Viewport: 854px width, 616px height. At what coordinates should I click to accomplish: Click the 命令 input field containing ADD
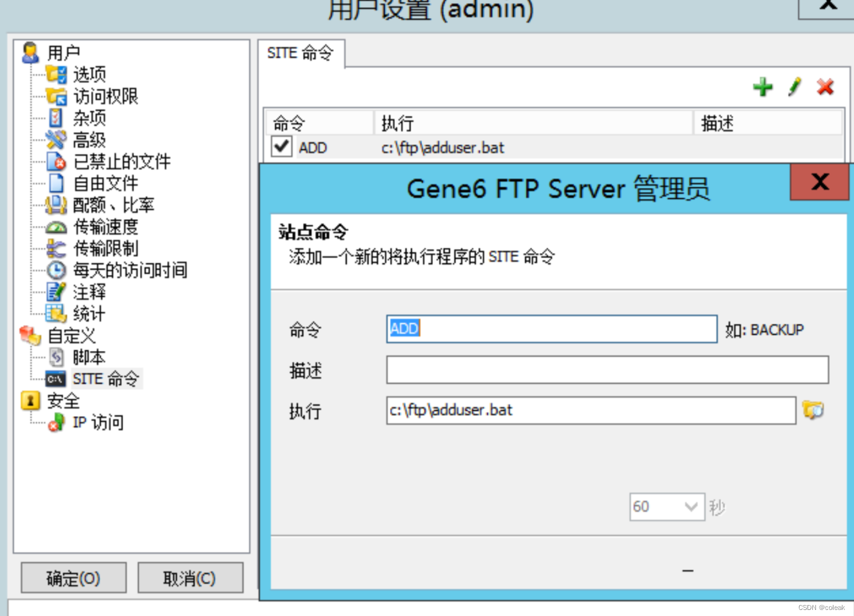[551, 329]
